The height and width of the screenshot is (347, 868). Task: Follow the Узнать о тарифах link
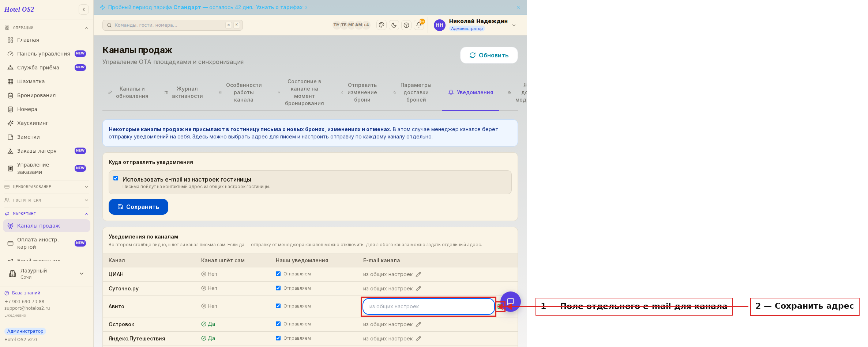(x=279, y=7)
